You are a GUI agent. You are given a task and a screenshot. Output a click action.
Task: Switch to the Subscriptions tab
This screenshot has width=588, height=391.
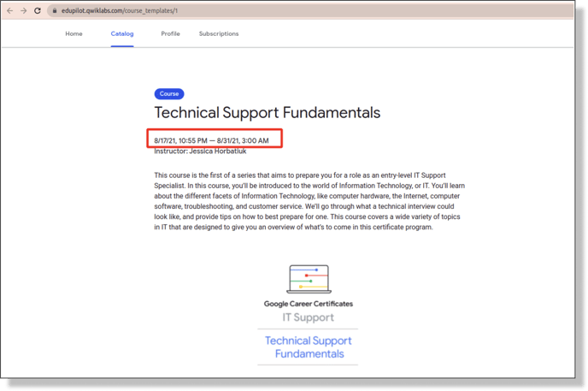point(219,34)
